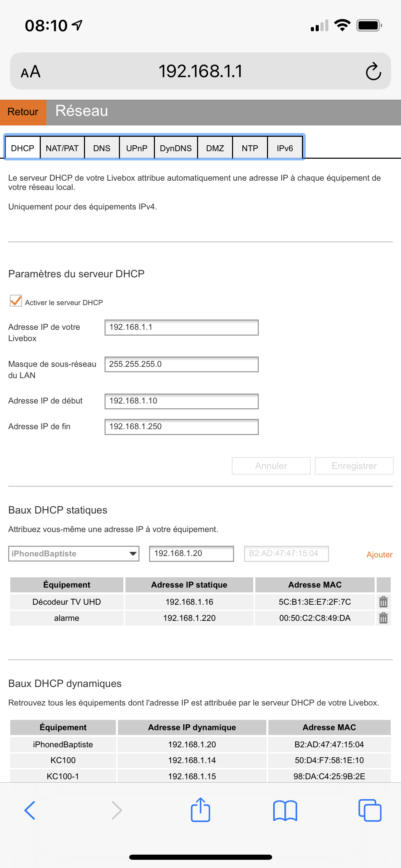The width and height of the screenshot is (401, 868).
Task: Select the IPv6 tab
Action: tap(285, 148)
